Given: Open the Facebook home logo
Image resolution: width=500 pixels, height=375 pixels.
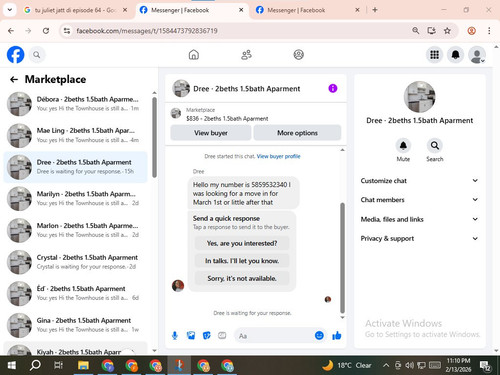Looking at the screenshot, I should pyautogui.click(x=15, y=55).
